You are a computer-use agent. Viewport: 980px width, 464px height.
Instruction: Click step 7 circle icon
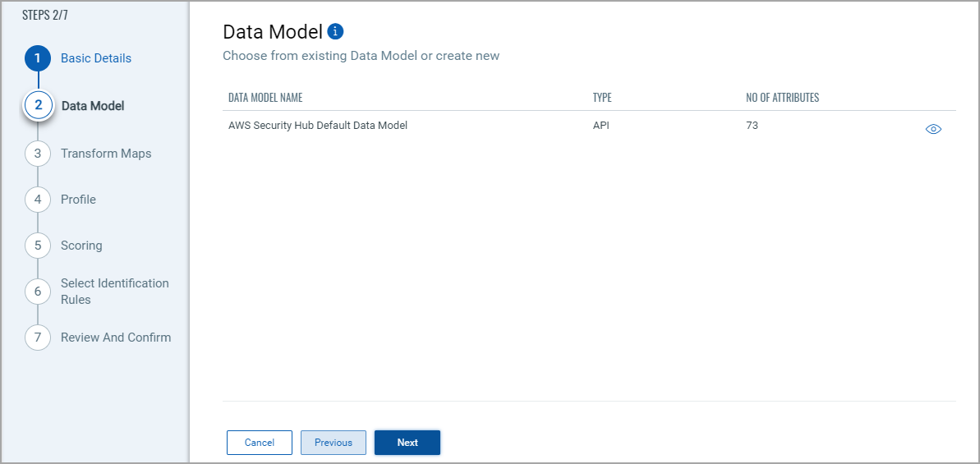coord(38,338)
